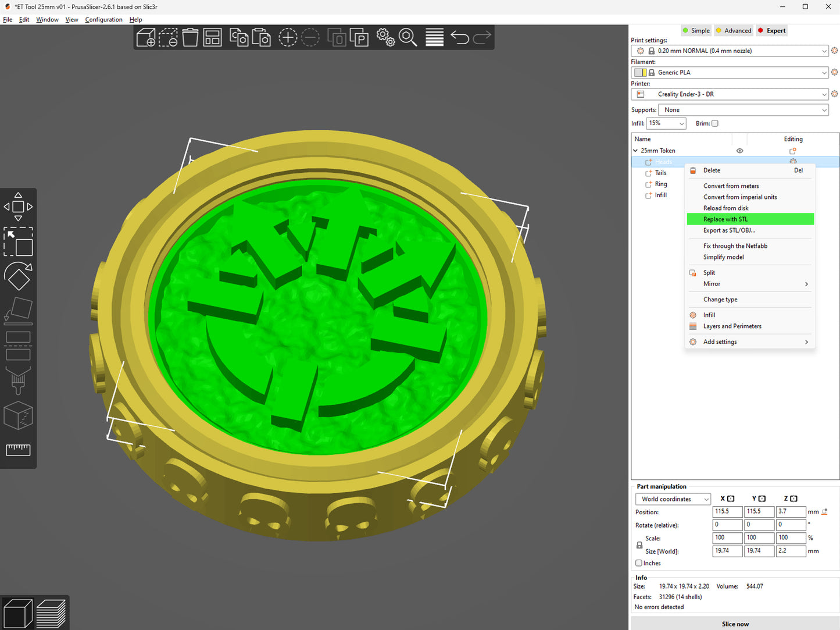This screenshot has height=630, width=840.
Task: Open print settings gear beside profile dropdown
Action: coord(834,51)
